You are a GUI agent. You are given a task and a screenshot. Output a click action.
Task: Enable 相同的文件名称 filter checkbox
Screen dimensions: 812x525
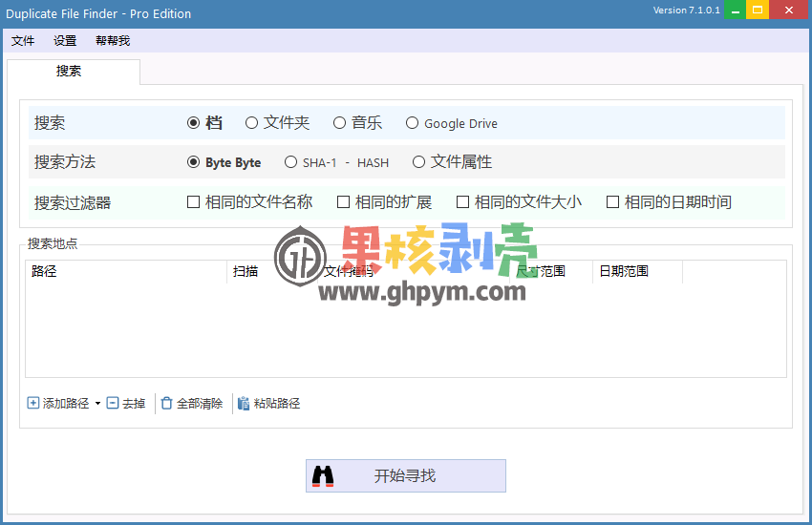(193, 201)
